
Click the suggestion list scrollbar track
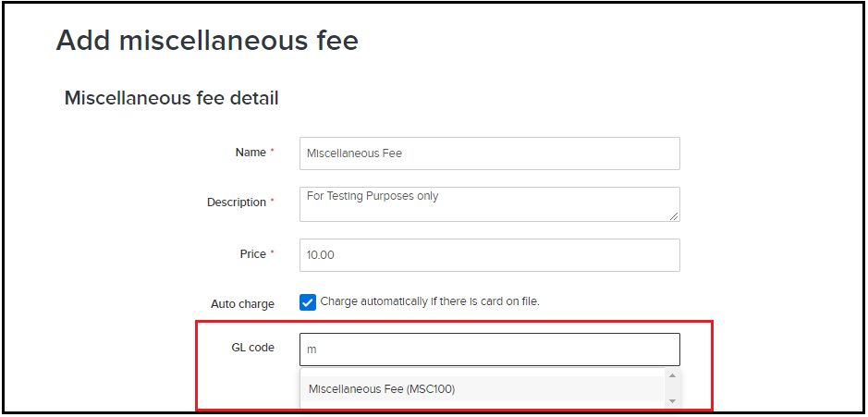[672, 389]
